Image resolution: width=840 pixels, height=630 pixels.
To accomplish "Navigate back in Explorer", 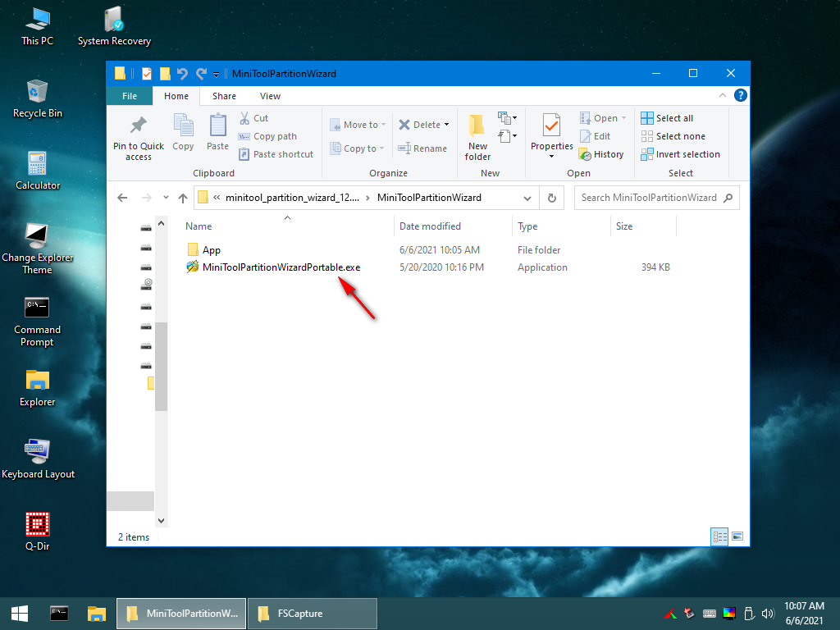I will pos(122,198).
